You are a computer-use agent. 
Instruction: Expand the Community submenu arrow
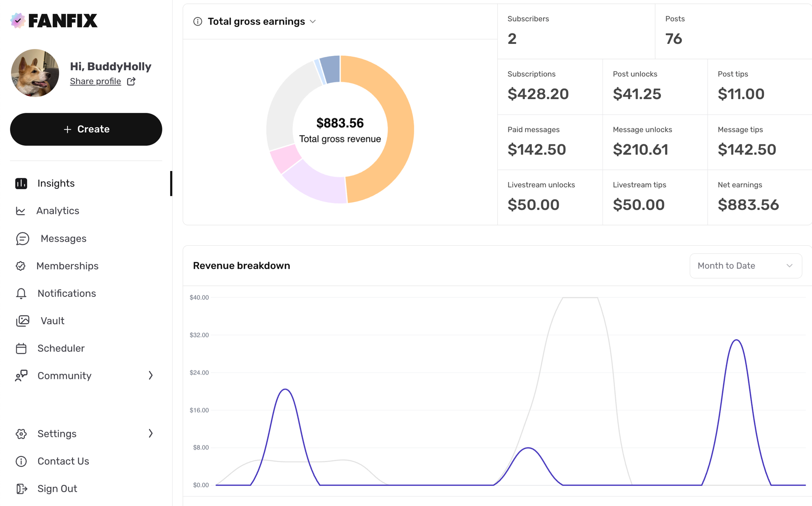151,376
